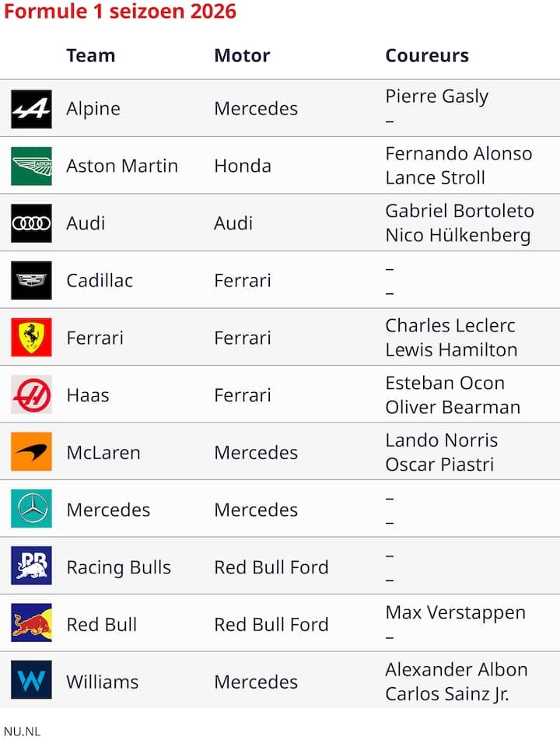Viewport: 560px width, 747px height.
Task: Click the red Haas logo
Action: (x=31, y=395)
